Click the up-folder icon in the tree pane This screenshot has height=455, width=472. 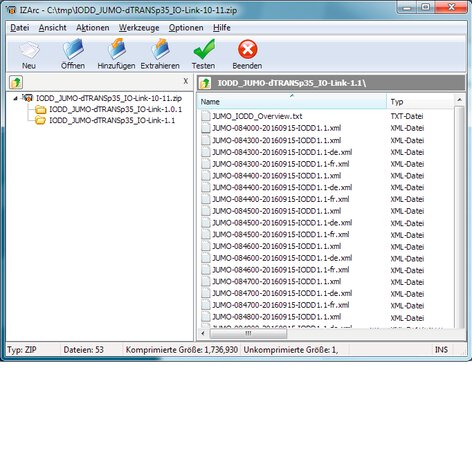(16, 82)
